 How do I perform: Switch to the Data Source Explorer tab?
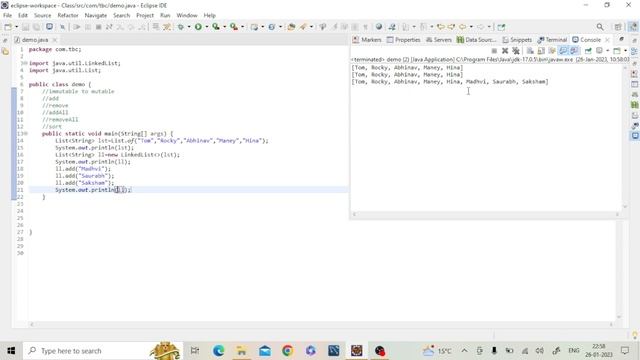click(477, 40)
